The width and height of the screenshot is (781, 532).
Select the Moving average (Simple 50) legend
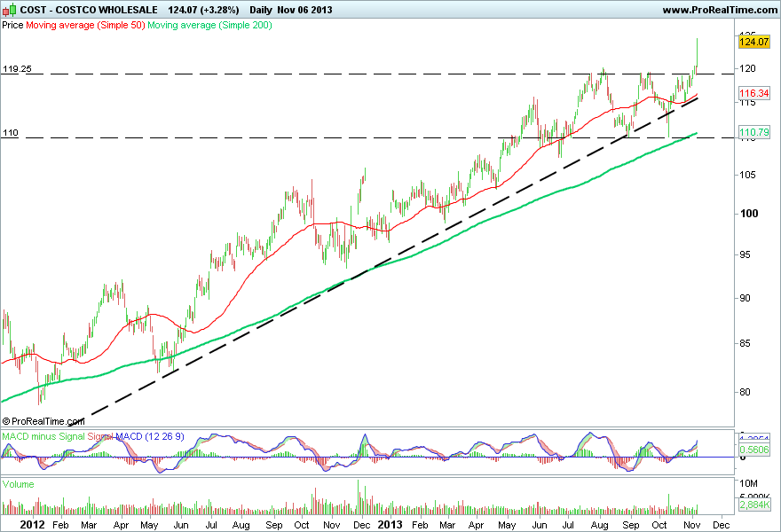[x=85, y=25]
